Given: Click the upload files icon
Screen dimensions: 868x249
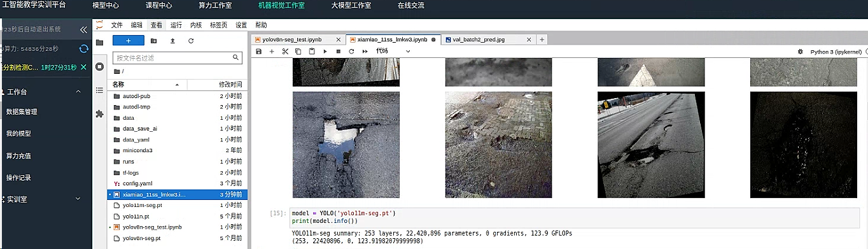Looking at the screenshot, I should 172,41.
